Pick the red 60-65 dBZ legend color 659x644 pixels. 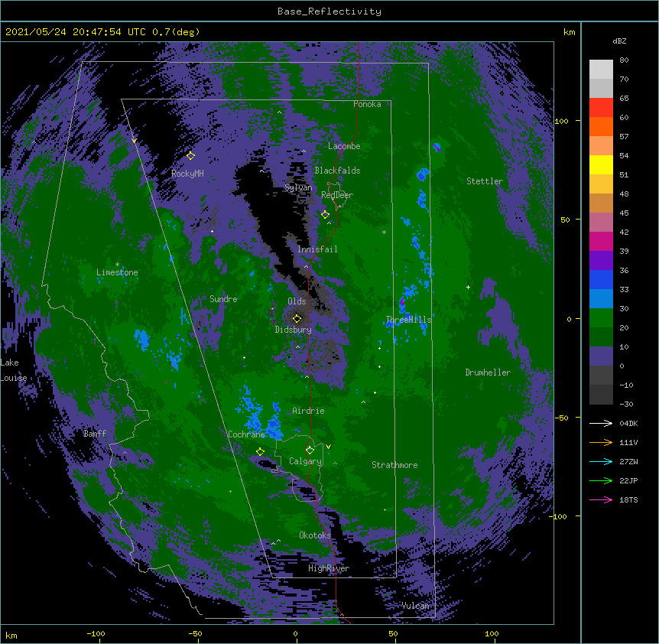pyautogui.click(x=601, y=107)
